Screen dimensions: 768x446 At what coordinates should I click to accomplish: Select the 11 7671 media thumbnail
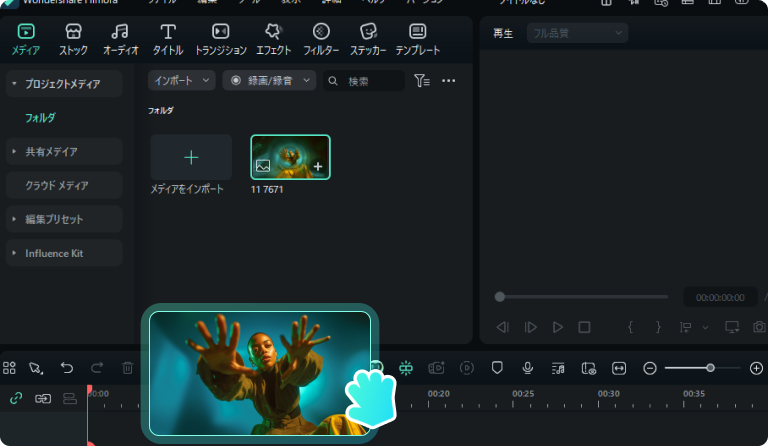290,157
